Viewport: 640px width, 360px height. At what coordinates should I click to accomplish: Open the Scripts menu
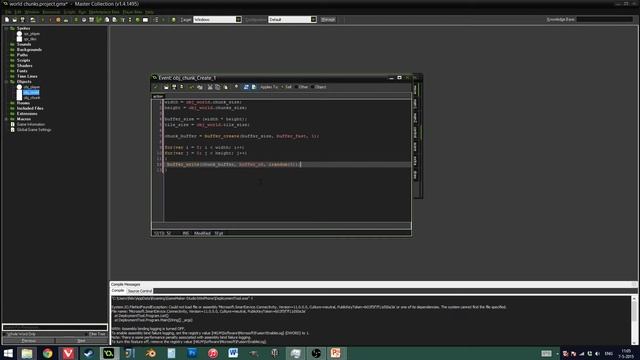pyautogui.click(x=69, y=12)
